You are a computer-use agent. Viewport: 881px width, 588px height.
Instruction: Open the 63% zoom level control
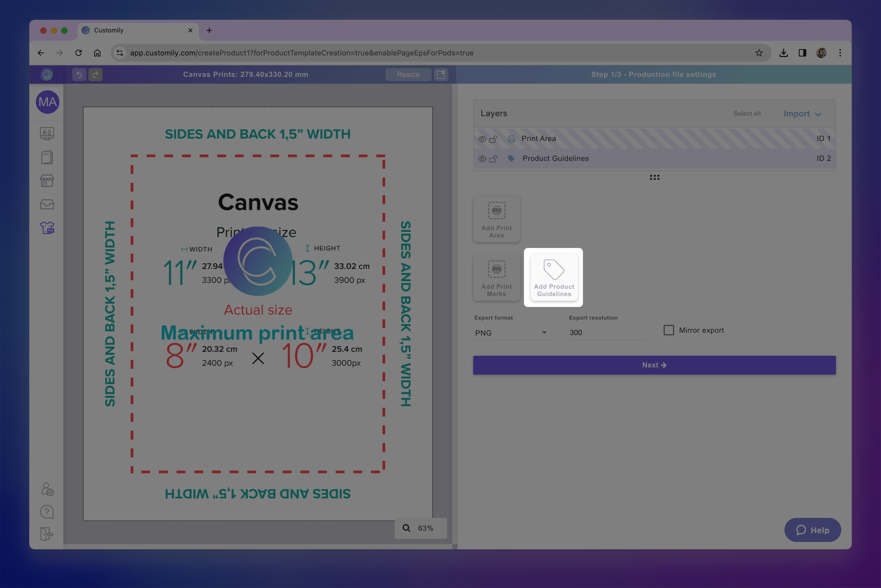click(x=420, y=528)
